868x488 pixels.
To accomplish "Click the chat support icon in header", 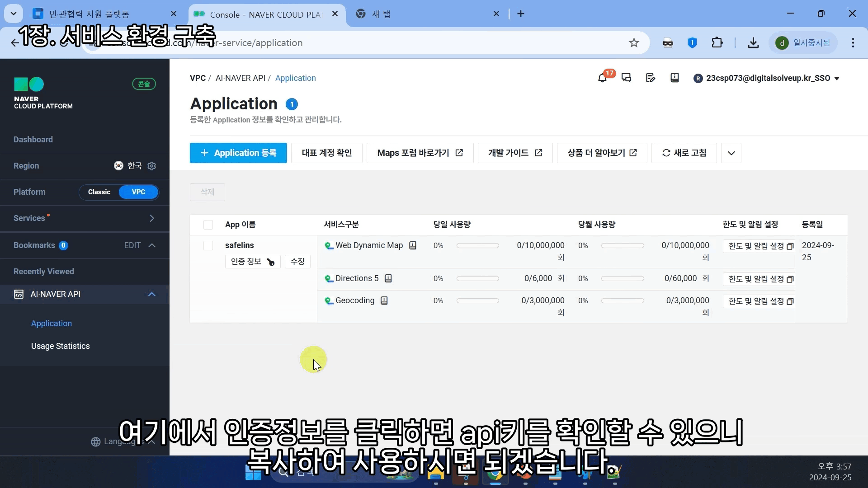I will click(626, 78).
